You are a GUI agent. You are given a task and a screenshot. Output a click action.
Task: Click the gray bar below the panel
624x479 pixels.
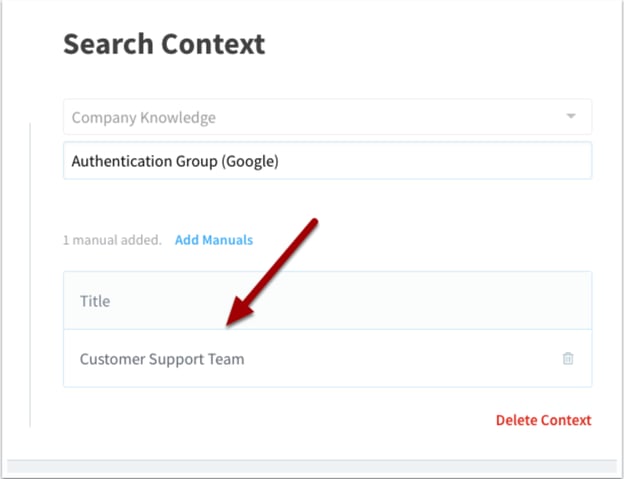(312, 466)
